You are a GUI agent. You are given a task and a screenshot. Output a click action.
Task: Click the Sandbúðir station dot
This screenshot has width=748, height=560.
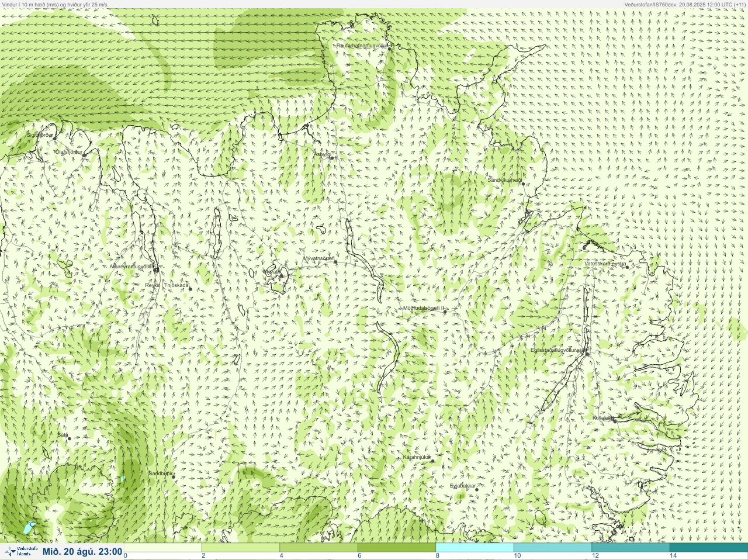pos(173,477)
